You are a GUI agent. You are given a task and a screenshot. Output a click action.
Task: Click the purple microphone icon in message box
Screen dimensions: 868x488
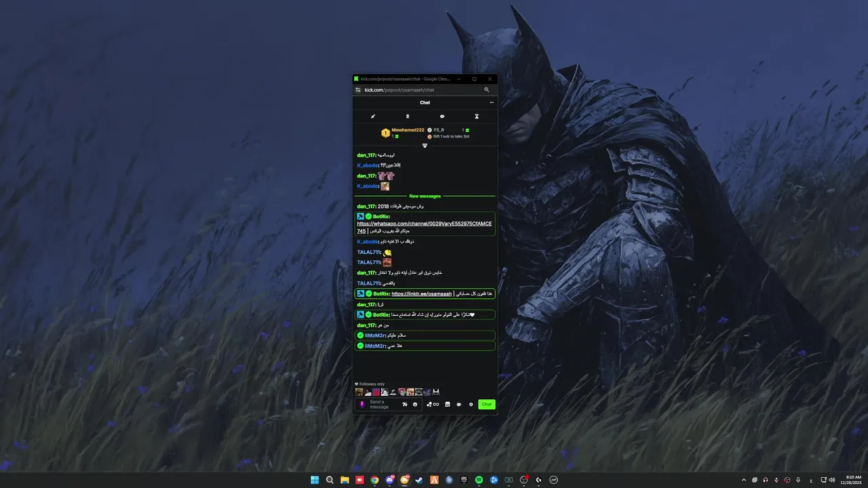coord(362,404)
